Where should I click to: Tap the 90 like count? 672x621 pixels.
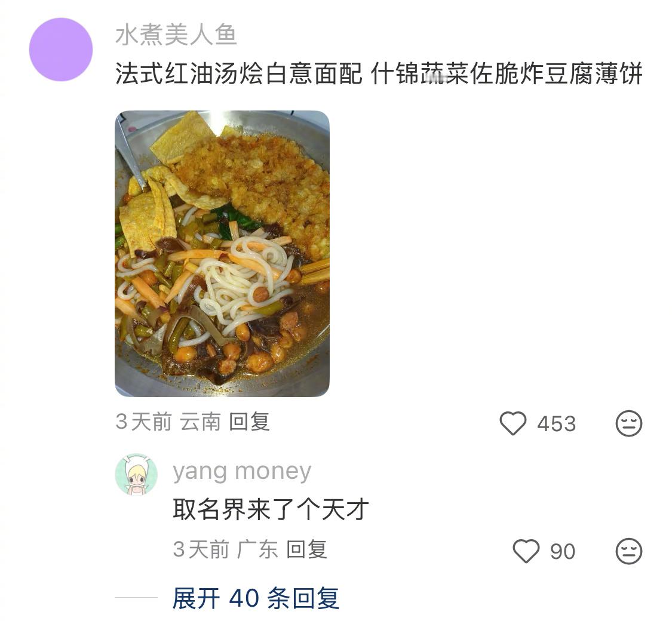(x=563, y=552)
